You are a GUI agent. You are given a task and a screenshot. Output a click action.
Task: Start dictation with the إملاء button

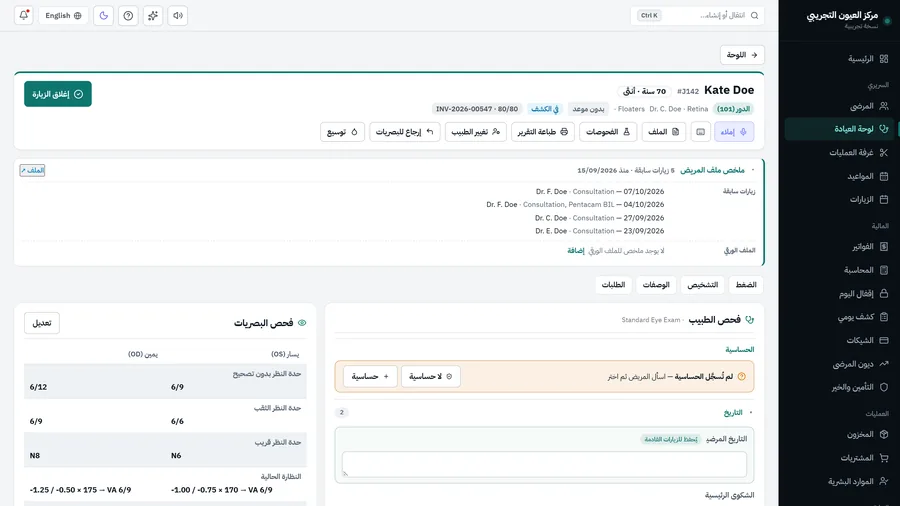point(734,132)
